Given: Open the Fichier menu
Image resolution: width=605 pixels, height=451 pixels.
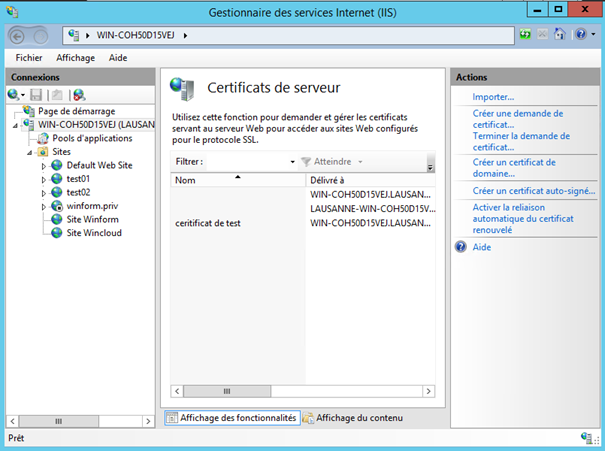Looking at the screenshot, I should (x=28, y=59).
